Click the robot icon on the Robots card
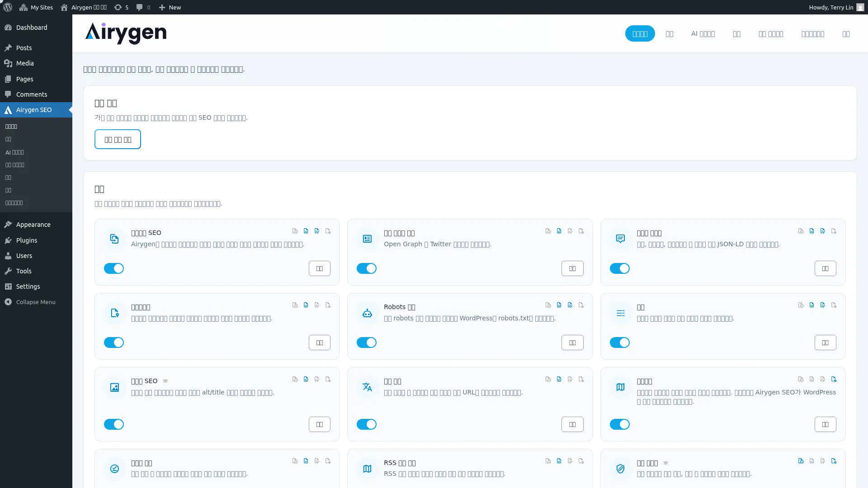 tap(367, 313)
